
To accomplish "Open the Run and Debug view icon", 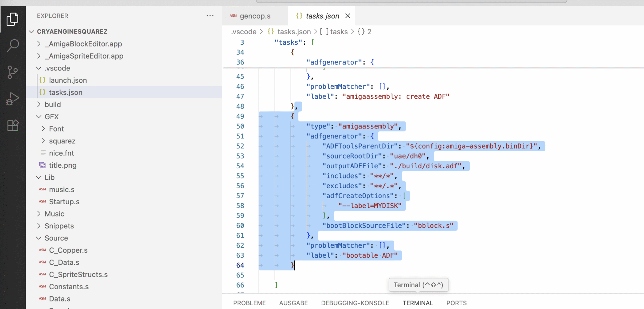I will [x=13, y=99].
